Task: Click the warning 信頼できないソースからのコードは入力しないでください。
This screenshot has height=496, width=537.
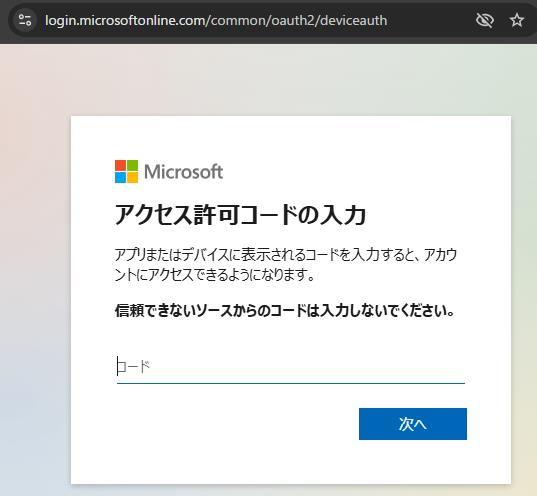Action: coord(285,311)
